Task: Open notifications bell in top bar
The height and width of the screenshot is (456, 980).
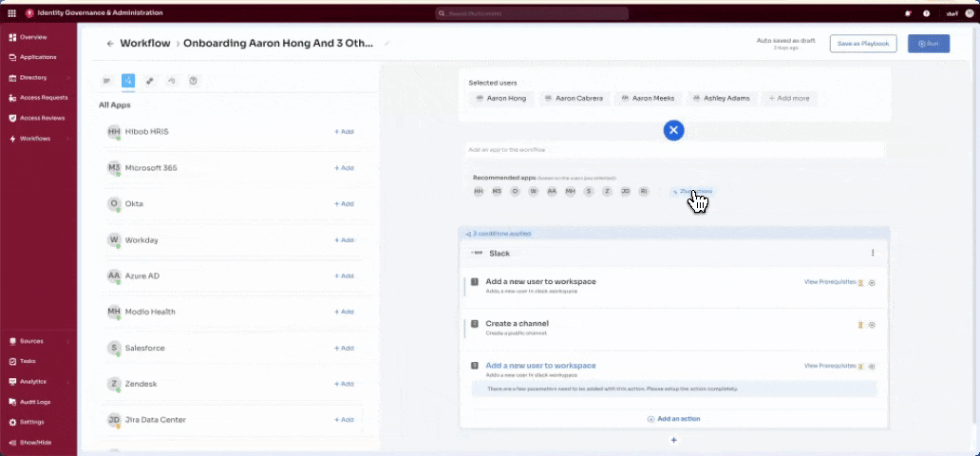Action: 908,13
